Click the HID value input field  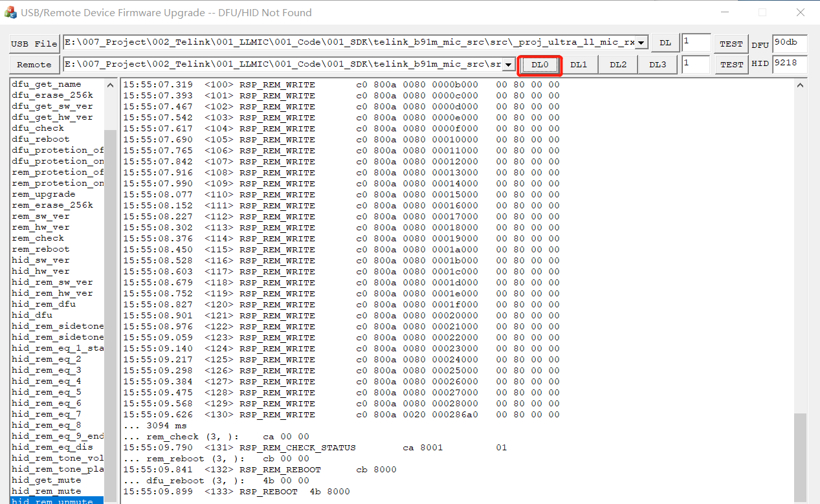pos(789,64)
